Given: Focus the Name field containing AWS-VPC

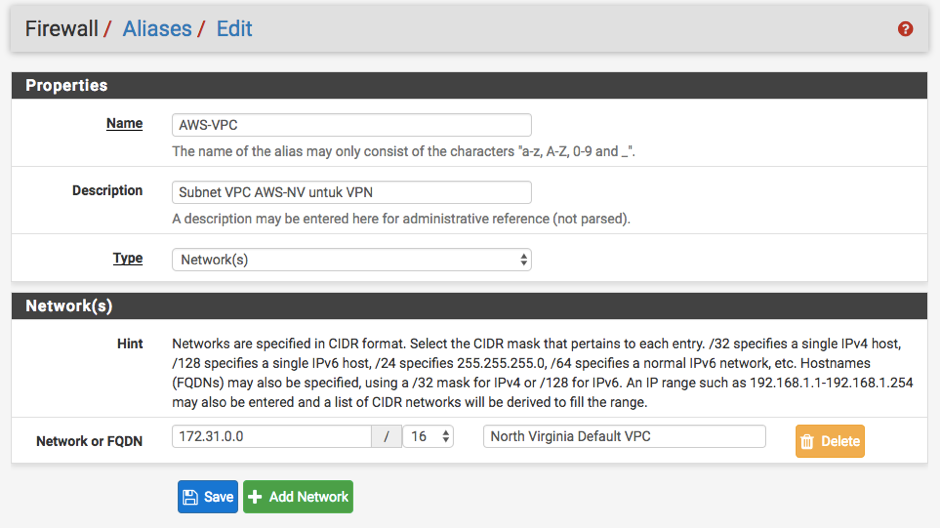Looking at the screenshot, I should [x=351, y=125].
